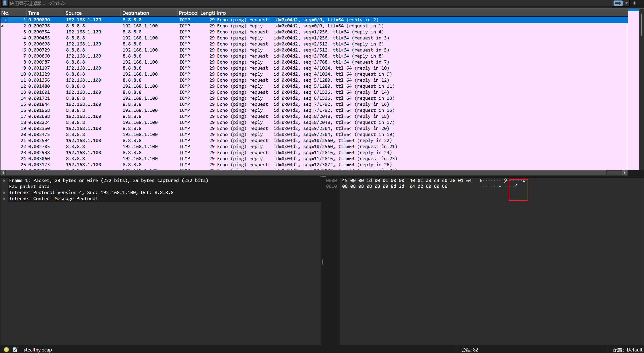Open expert information via yellow circle
Screen dimensions: 644x353
(x=7, y=349)
